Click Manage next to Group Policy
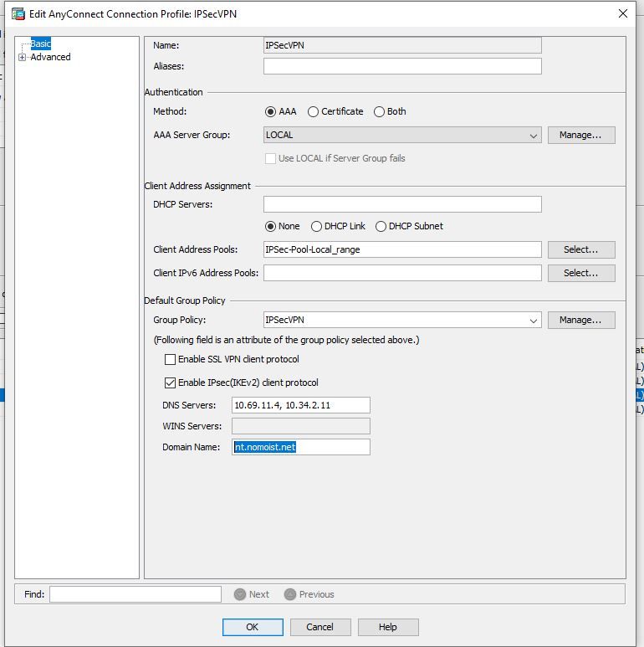The width and height of the screenshot is (644, 647). (x=581, y=321)
